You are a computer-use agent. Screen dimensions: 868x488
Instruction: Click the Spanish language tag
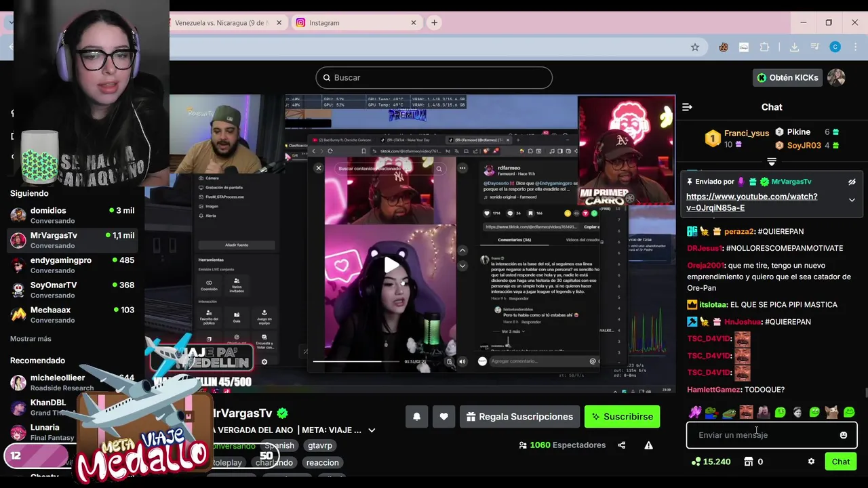click(x=279, y=446)
